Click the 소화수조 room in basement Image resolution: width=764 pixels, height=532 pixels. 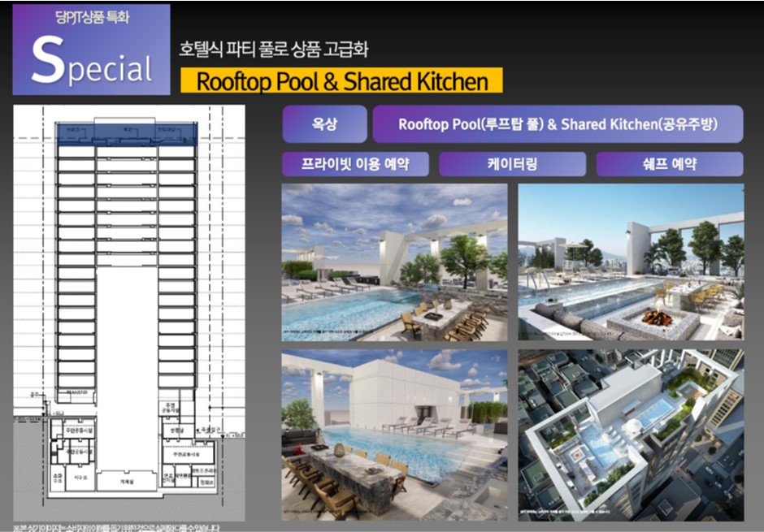(57, 479)
